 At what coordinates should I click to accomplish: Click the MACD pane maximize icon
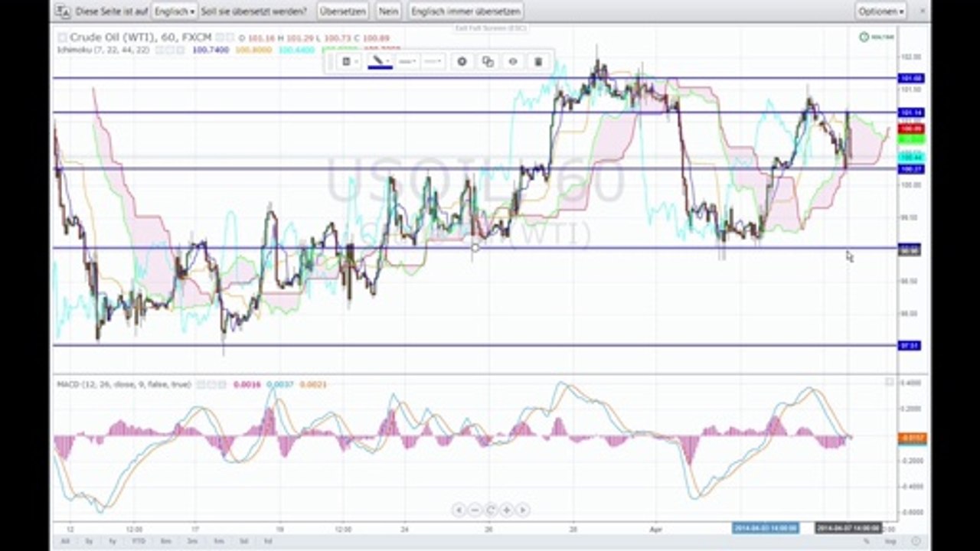coord(889,381)
